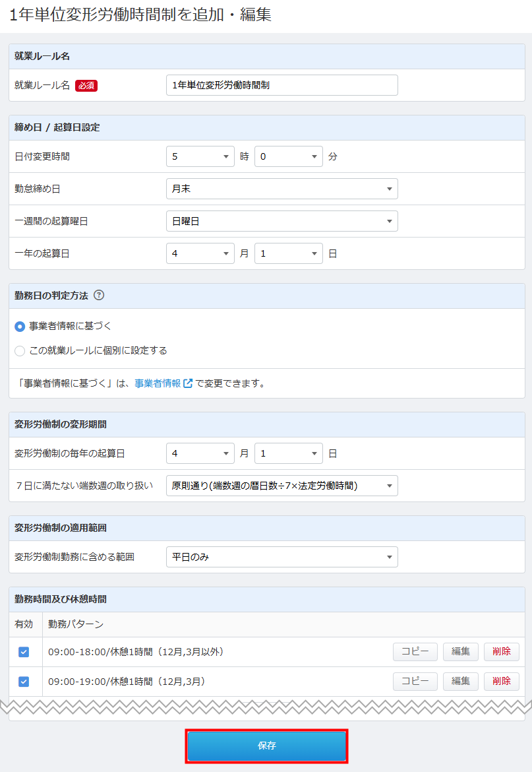Click the help icon beside 勤務日の判定方法
This screenshot has width=532, height=772.
pyautogui.click(x=100, y=295)
